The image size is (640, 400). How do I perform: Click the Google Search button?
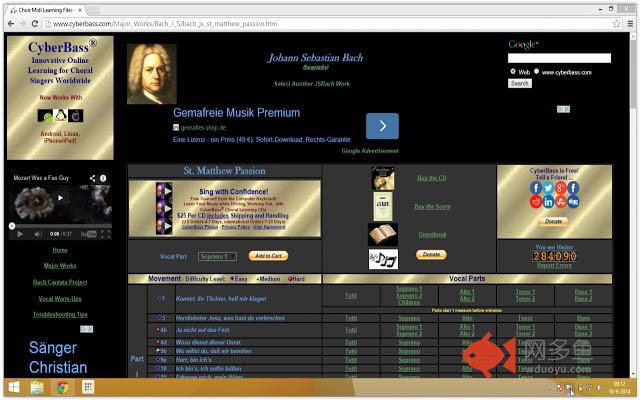(x=520, y=83)
